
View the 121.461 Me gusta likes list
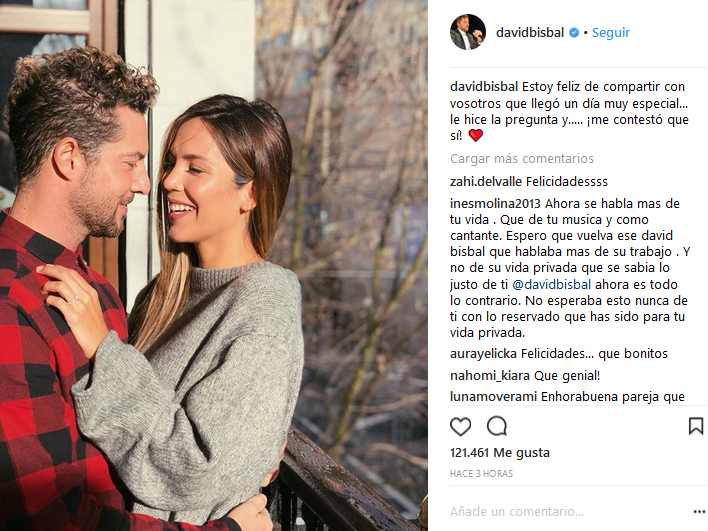500,452
